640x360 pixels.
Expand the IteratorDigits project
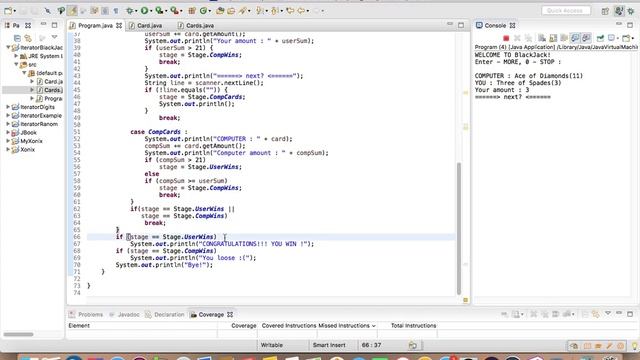[x=8, y=107]
